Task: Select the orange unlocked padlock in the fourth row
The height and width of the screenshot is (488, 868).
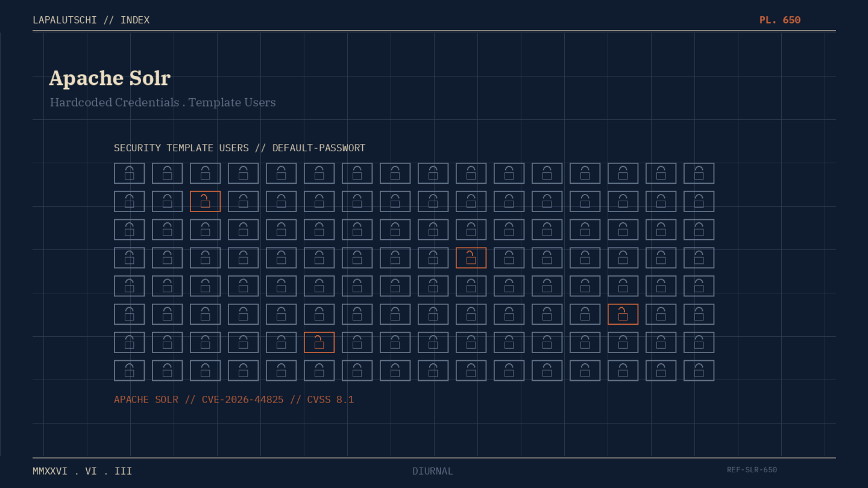Action: tap(471, 258)
